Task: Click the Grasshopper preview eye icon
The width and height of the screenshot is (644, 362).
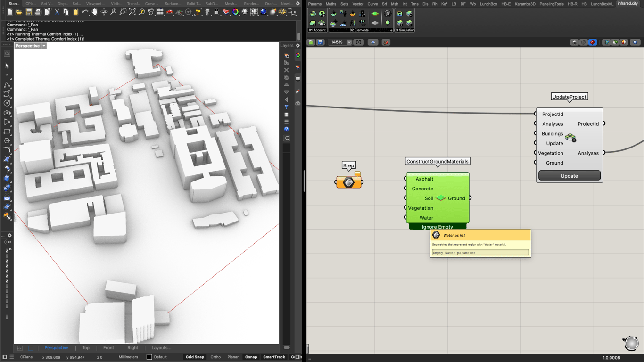Action: tap(373, 42)
